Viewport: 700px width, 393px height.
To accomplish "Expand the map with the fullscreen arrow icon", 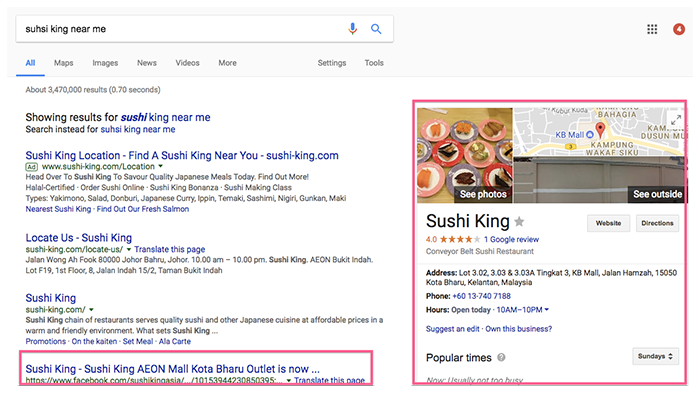I will click(x=676, y=120).
